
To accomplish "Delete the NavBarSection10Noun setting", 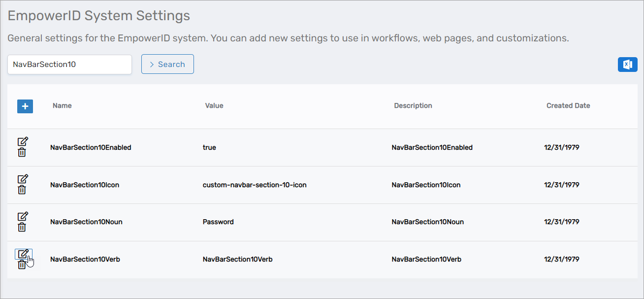I will click(22, 228).
